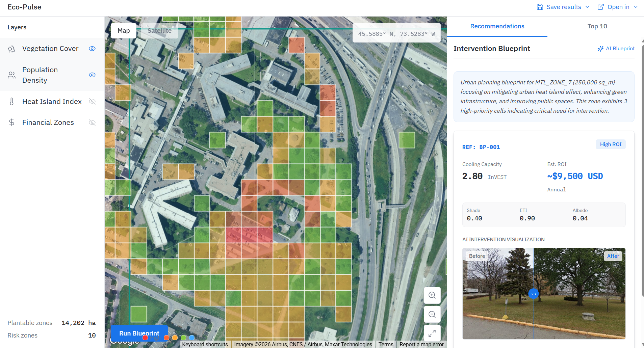
Task: Grab the before/after comparison slider handle
Action: point(534,294)
